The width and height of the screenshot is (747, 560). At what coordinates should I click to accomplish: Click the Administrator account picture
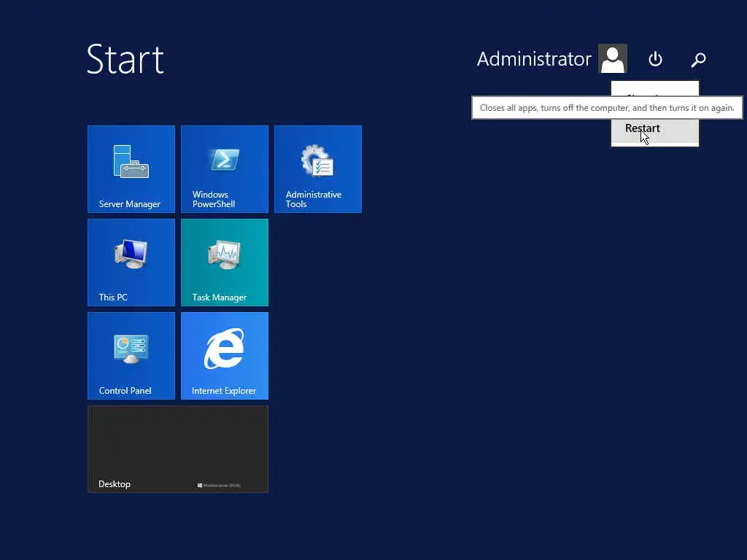pos(613,58)
